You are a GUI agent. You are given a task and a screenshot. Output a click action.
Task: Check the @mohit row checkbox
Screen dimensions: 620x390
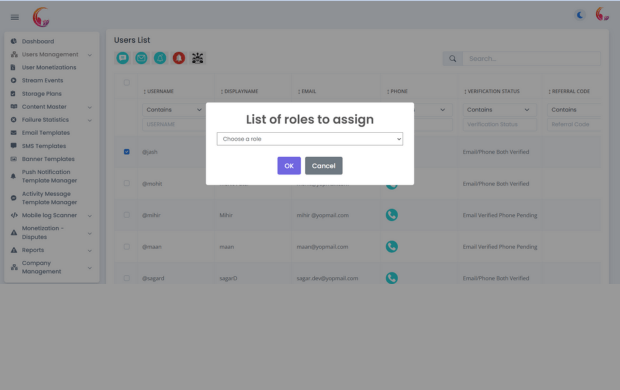[x=127, y=183]
